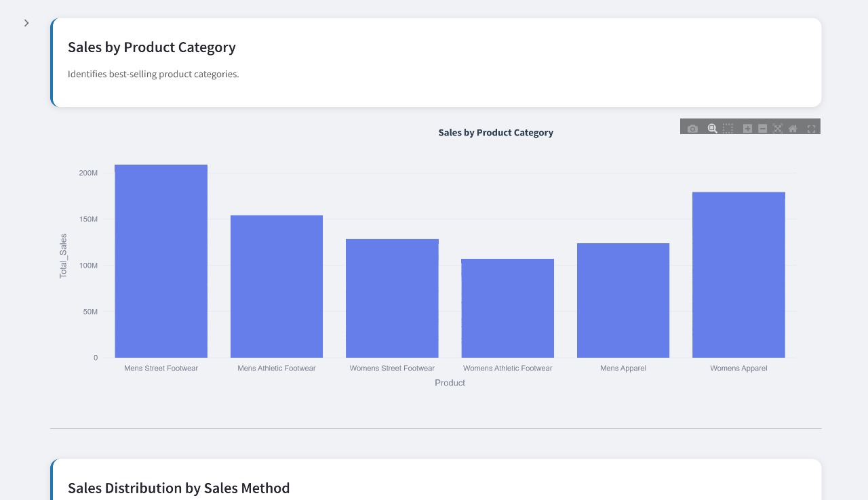The height and width of the screenshot is (500, 868).
Task: Click 'Mens Athletic Footwear' axis label
Action: click(277, 369)
